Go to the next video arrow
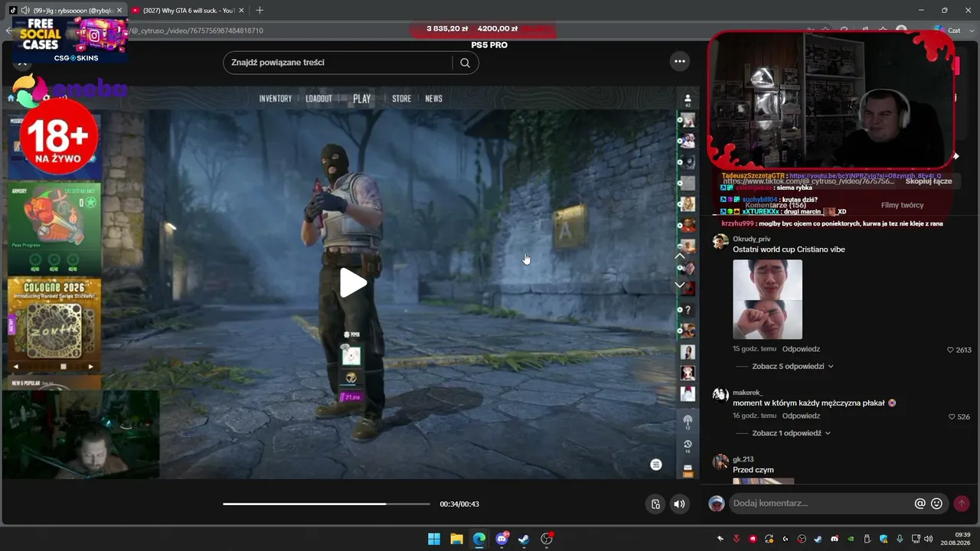The height and width of the screenshot is (551, 980). pos(679,285)
